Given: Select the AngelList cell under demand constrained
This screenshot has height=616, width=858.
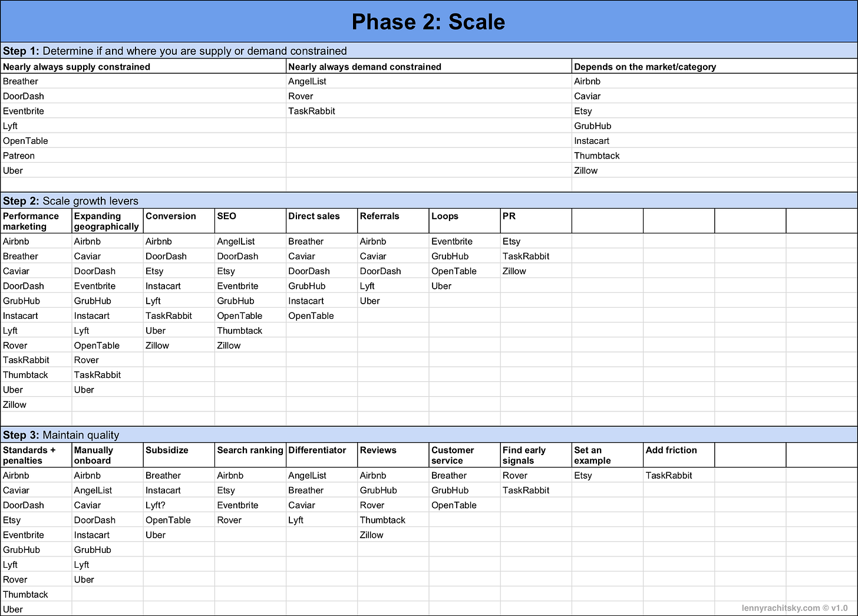Looking at the screenshot, I should tap(429, 81).
